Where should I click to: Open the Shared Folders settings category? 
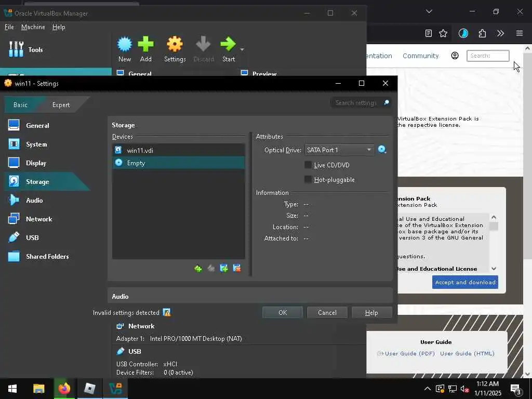(47, 257)
